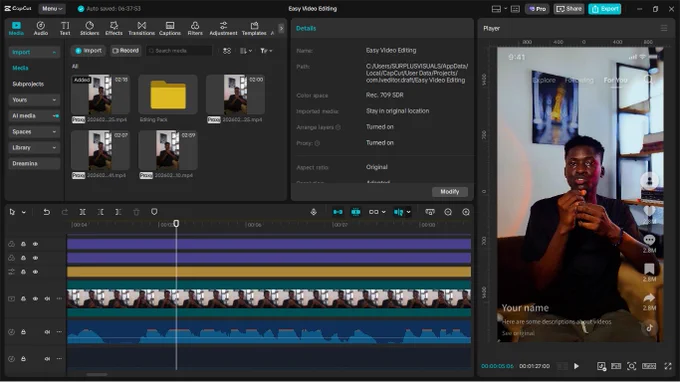Image resolution: width=680 pixels, height=382 pixels.
Task: Expand the Spaces section
Action: coord(34,132)
